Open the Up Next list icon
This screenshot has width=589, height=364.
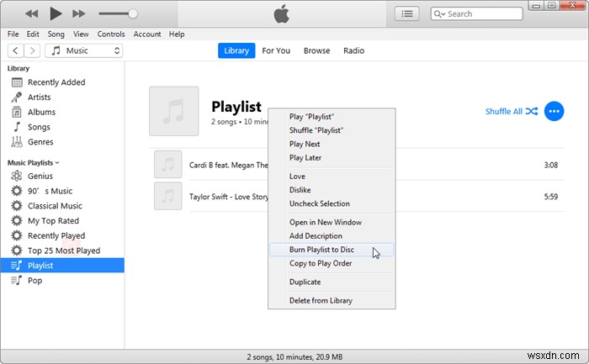(406, 14)
